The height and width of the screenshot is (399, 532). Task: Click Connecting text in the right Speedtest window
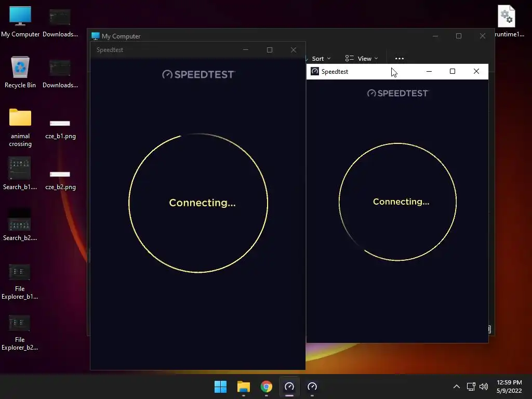click(401, 202)
